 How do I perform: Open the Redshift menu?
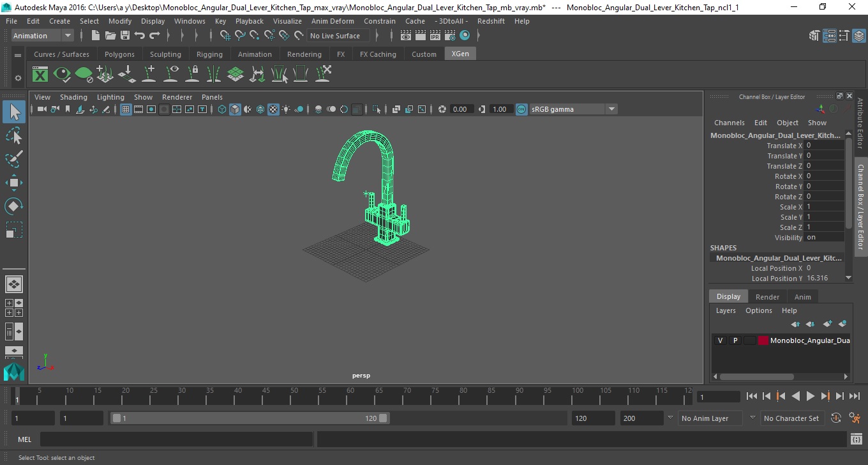pos(491,21)
